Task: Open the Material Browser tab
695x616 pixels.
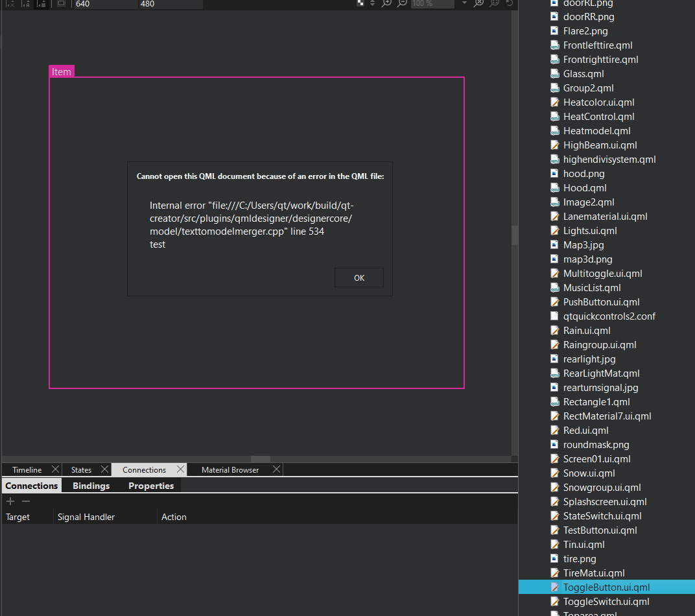Action: coord(230,469)
